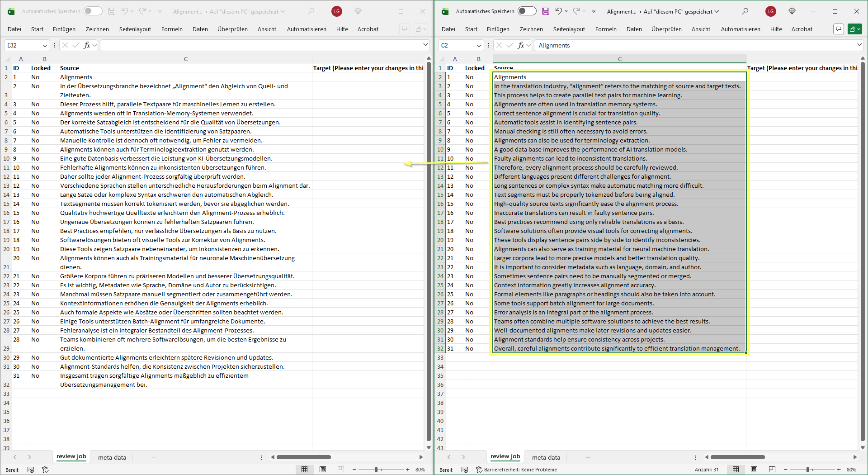Open Formeln menu in right window

[x=606, y=29]
